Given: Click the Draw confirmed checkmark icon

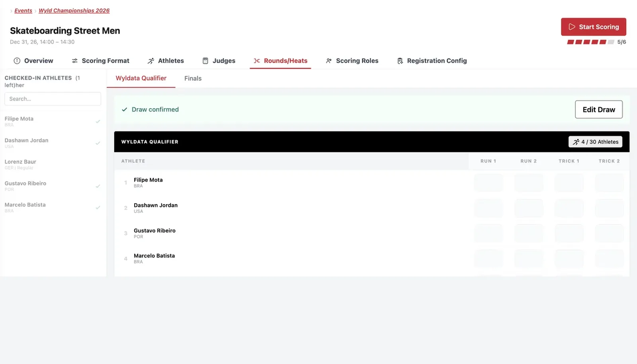Looking at the screenshot, I should 124,109.
